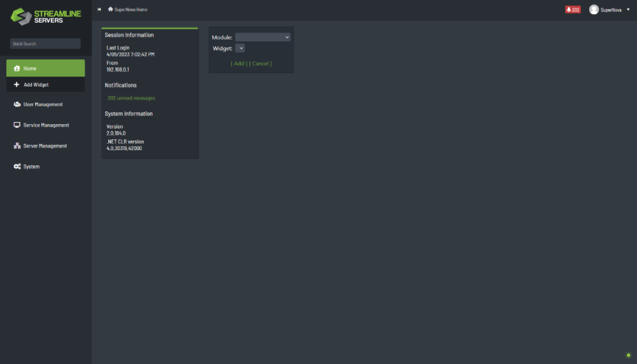
Task: Click the SuperNova user avatar icon
Action: [594, 10]
